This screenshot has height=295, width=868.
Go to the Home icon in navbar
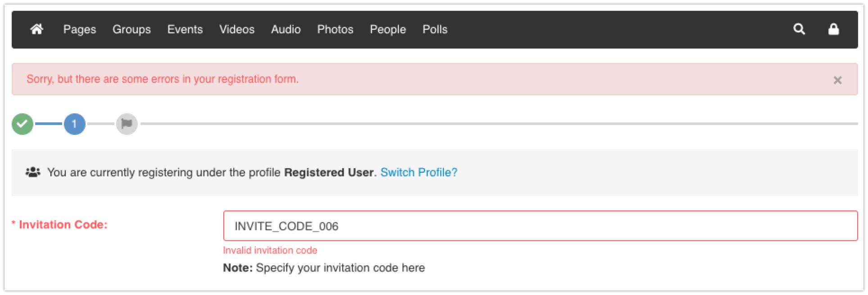click(37, 29)
